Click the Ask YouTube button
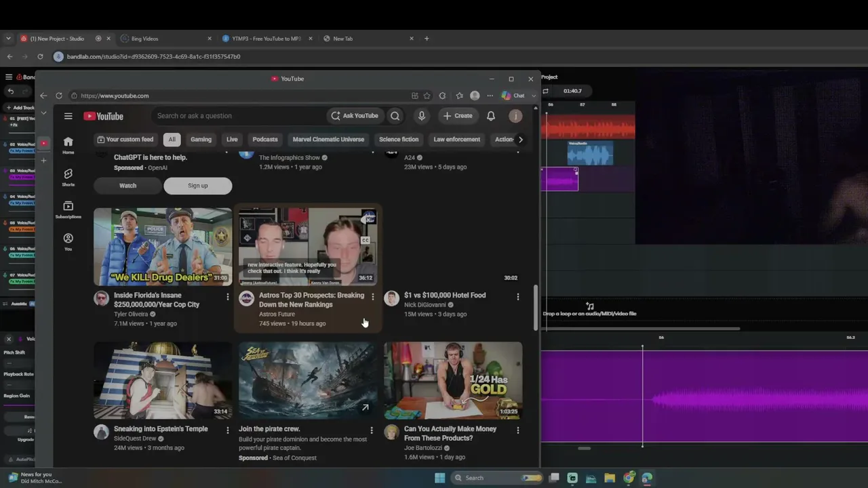Viewport: 868px width, 488px height. click(x=354, y=116)
